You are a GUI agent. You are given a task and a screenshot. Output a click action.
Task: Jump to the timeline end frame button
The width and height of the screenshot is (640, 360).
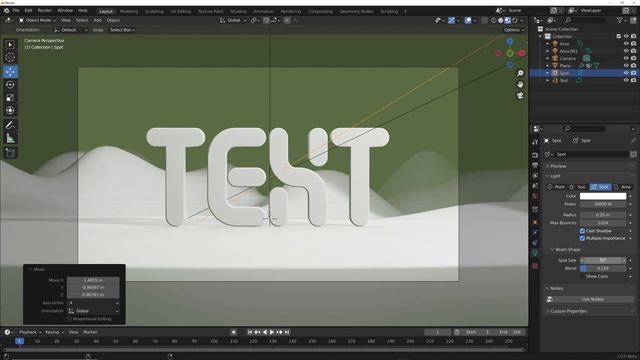point(287,332)
